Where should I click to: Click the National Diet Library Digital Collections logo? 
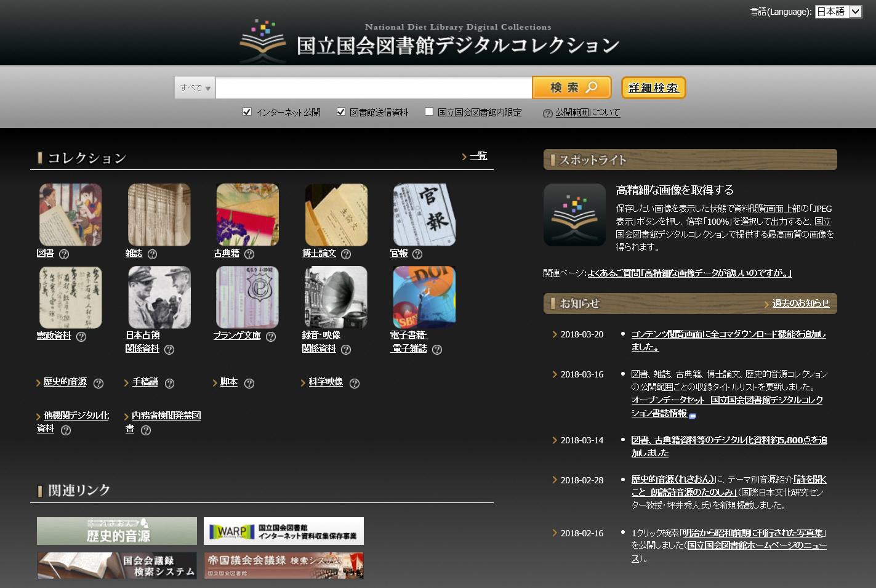430,40
